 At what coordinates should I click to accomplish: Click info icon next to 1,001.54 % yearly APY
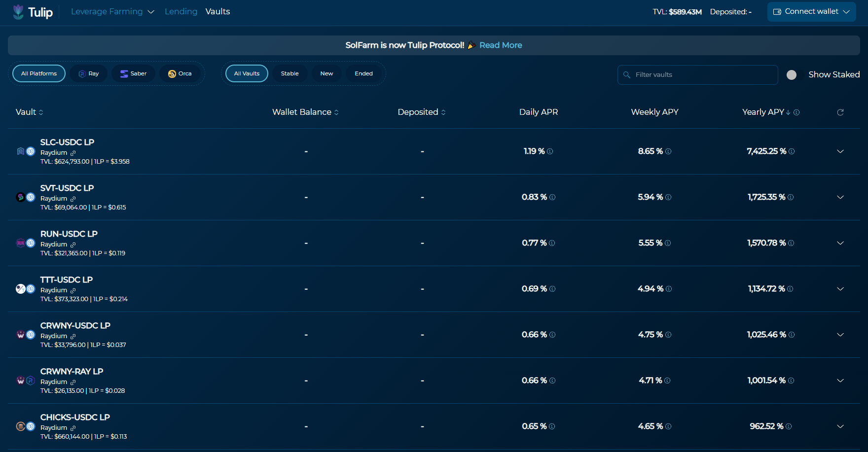[x=791, y=381]
